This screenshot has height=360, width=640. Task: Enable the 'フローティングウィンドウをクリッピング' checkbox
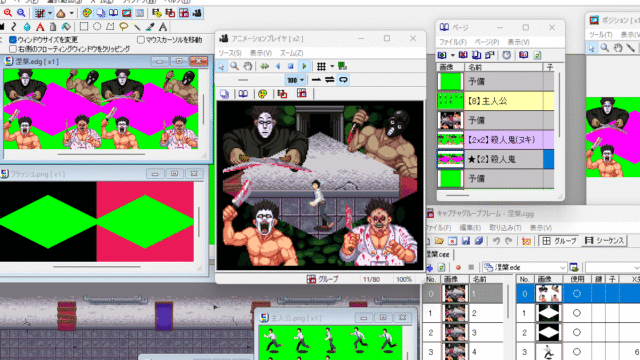point(13,49)
